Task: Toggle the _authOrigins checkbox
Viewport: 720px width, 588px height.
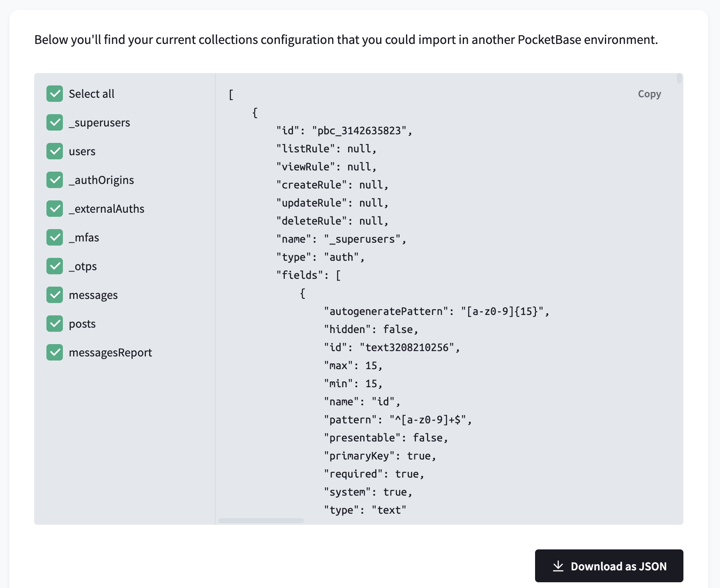Action: click(55, 180)
